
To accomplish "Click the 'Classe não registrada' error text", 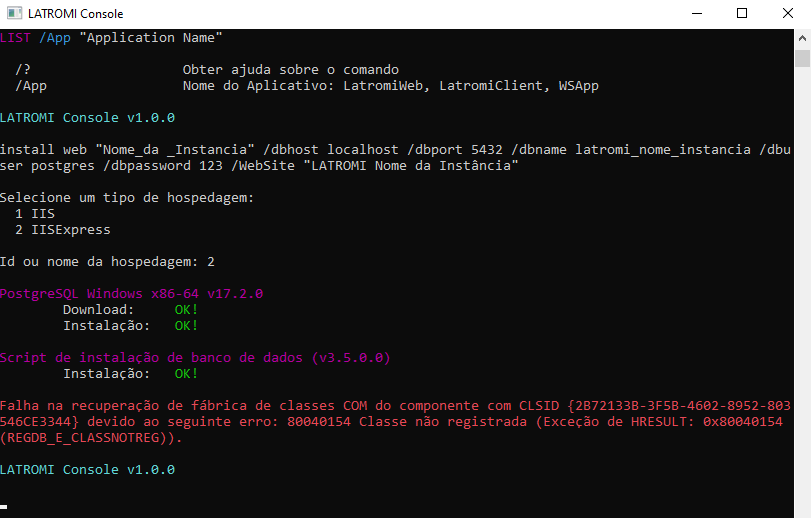I will 443,422.
